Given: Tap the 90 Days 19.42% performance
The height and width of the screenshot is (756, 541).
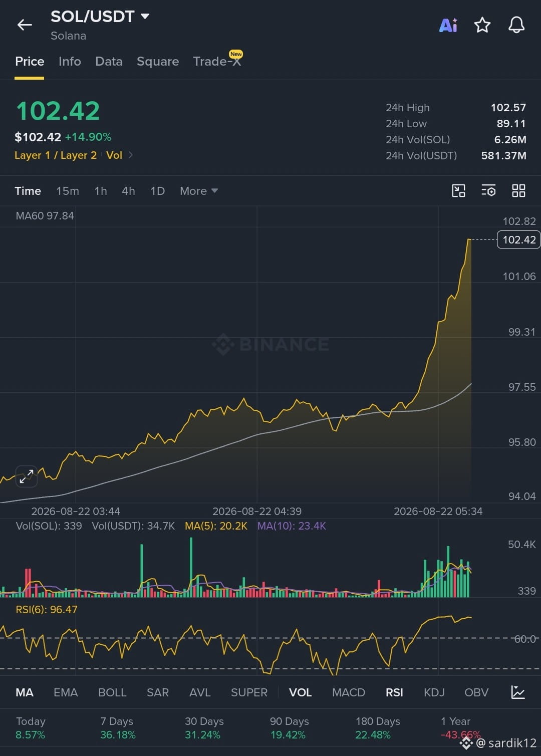Looking at the screenshot, I should pyautogui.click(x=289, y=728).
